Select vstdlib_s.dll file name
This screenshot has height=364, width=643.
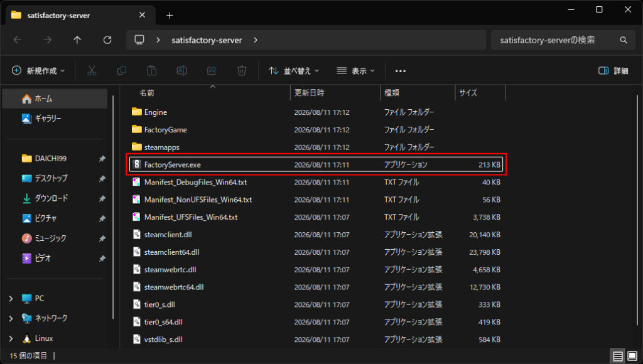pyautogui.click(x=163, y=340)
